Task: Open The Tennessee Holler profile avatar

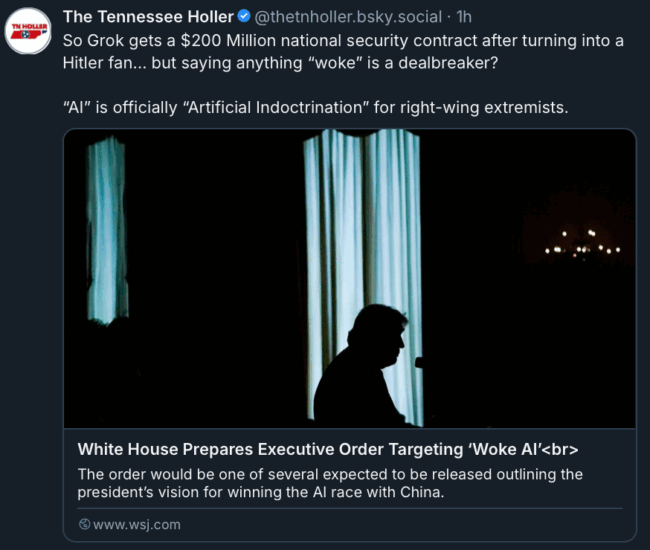Action: [28, 31]
